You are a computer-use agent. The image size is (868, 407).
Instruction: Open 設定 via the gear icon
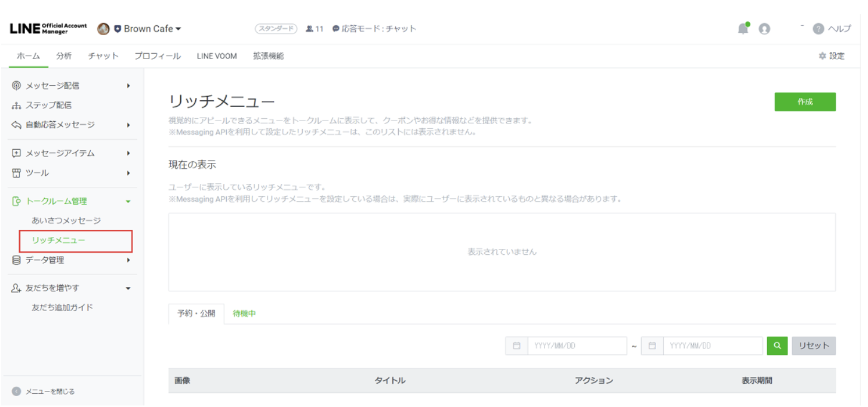click(x=822, y=56)
